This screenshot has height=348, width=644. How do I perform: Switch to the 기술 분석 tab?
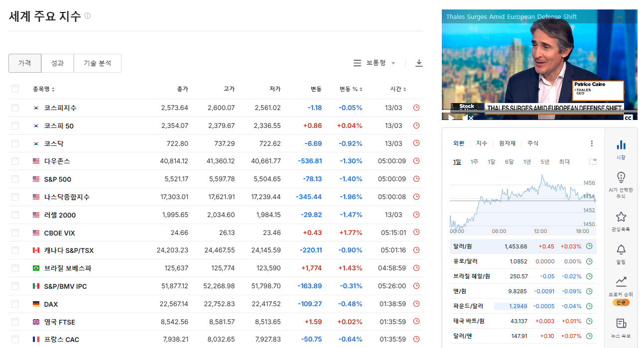[x=97, y=63]
